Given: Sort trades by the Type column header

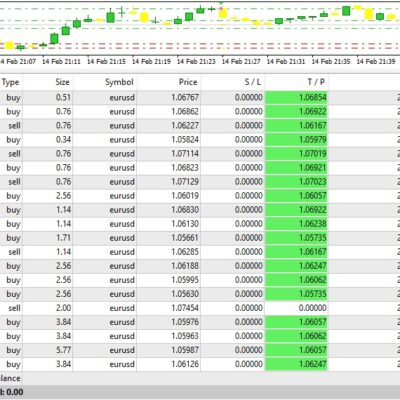Looking at the screenshot, I should click(x=11, y=82).
